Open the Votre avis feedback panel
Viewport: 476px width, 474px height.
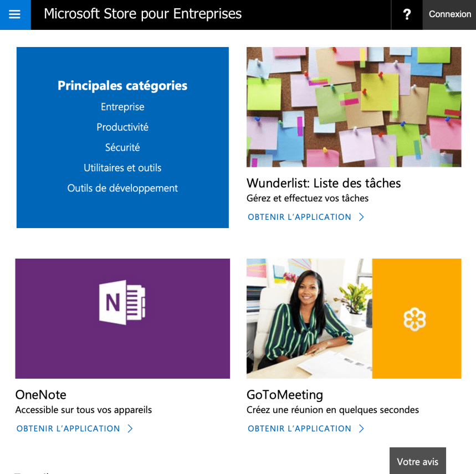click(x=417, y=461)
